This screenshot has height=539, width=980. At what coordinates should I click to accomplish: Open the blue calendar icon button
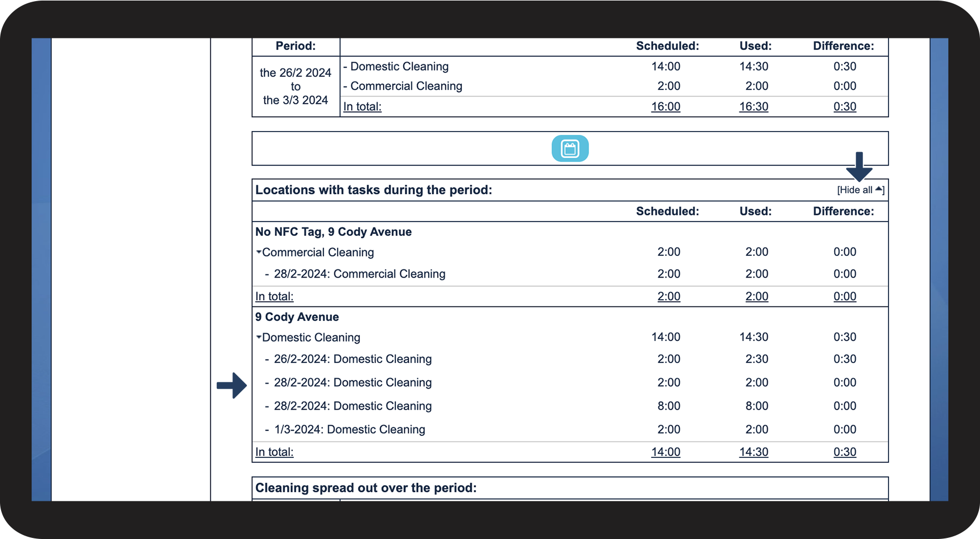pyautogui.click(x=570, y=148)
